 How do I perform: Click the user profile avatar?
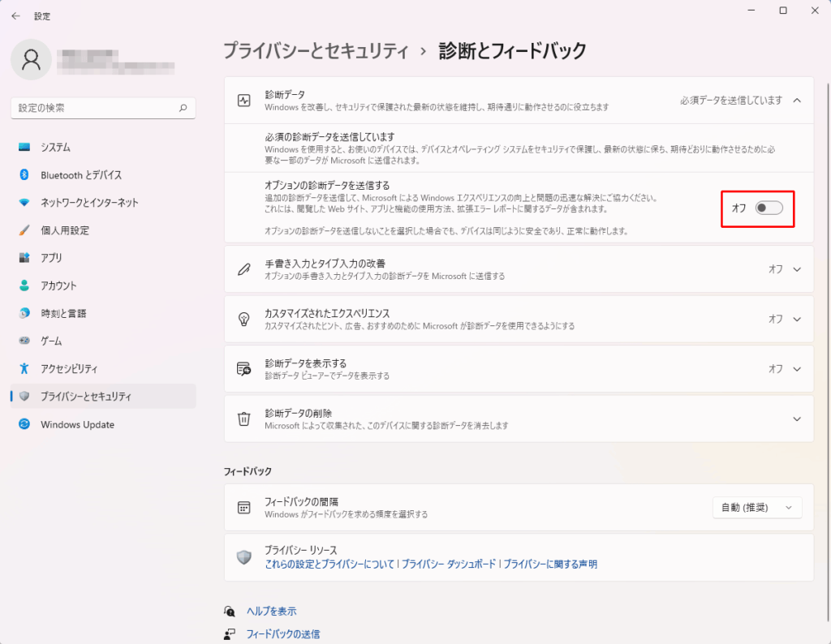point(32,60)
